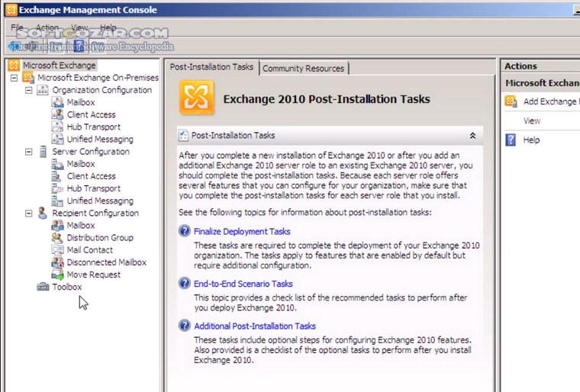This screenshot has height=392, width=580.
Task: Switch to the Community Resources tab
Action: tap(303, 69)
